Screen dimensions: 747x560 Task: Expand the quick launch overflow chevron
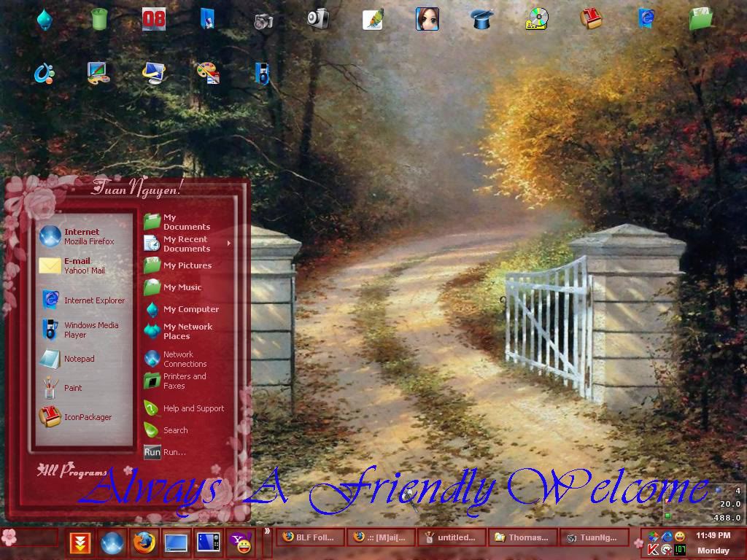tap(267, 531)
